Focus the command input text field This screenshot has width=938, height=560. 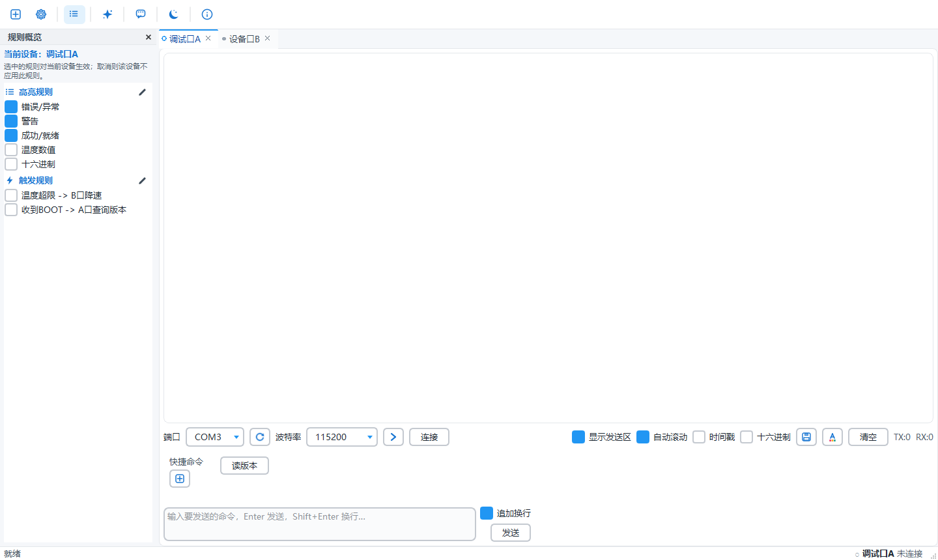320,524
